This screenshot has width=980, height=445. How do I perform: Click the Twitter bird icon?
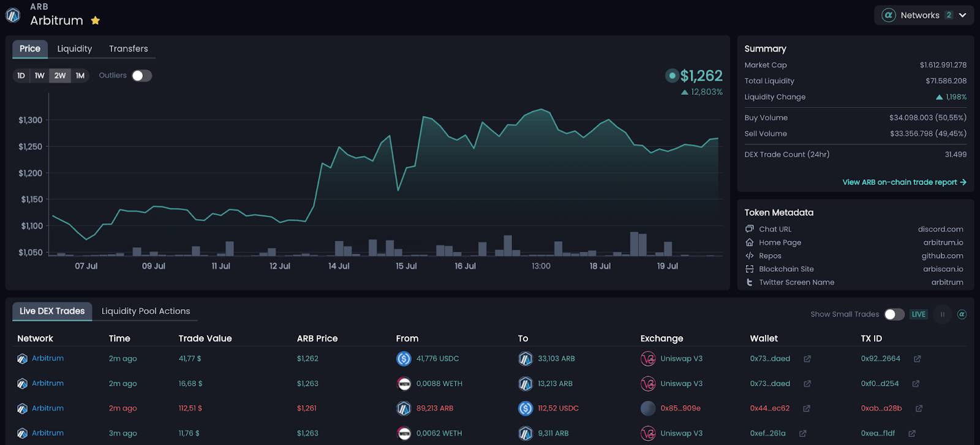(749, 282)
